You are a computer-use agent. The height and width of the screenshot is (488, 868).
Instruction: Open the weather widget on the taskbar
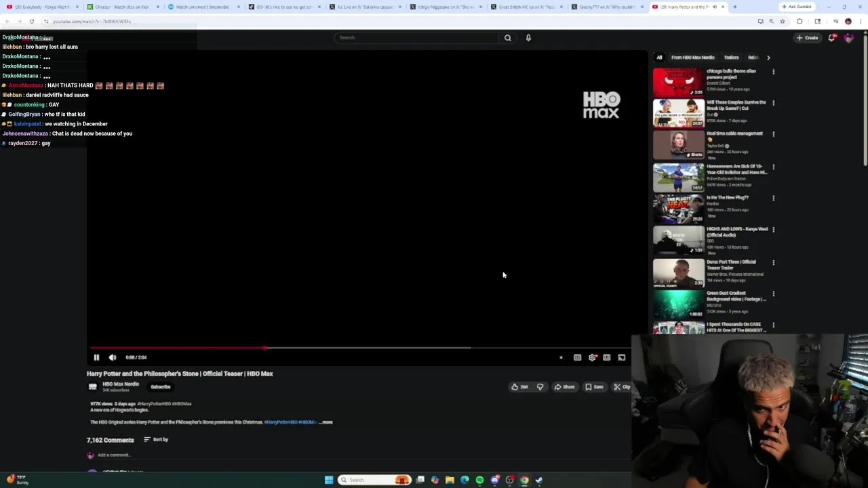click(x=17, y=480)
